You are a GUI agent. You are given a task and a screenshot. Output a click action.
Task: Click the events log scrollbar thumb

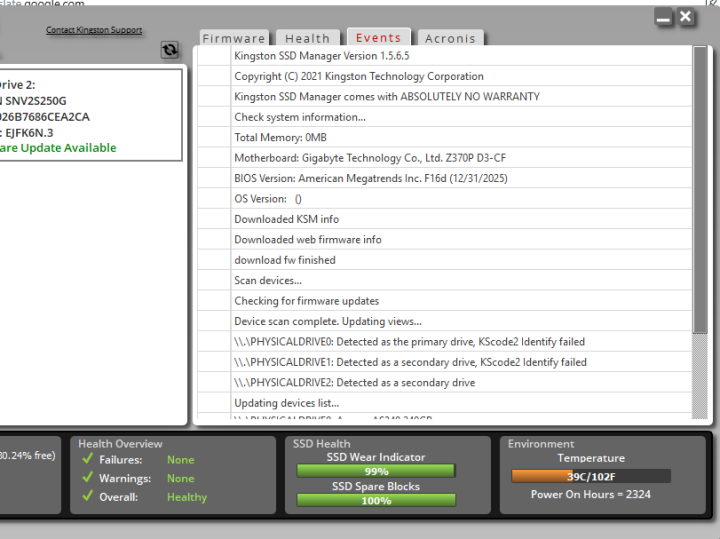click(x=700, y=189)
